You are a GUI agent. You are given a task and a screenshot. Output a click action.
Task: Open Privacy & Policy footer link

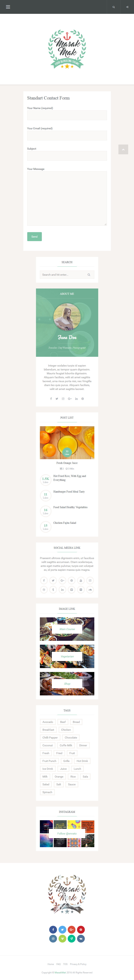tap(78, 964)
